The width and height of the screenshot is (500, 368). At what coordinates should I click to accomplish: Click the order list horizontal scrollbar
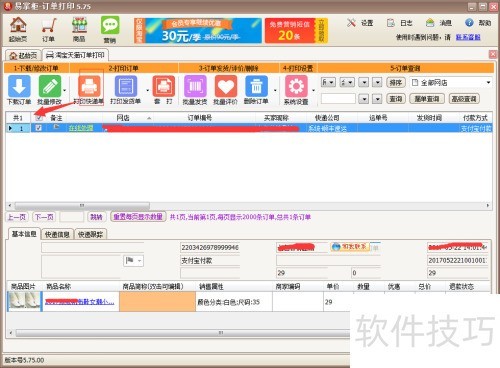tap(82, 205)
